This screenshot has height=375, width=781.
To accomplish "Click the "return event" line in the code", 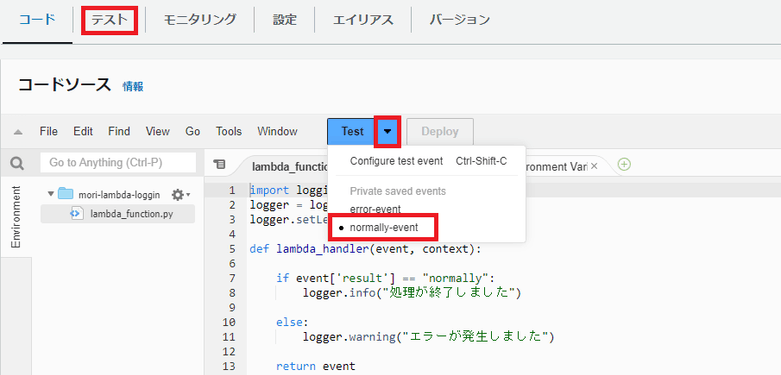I will pos(316,366).
